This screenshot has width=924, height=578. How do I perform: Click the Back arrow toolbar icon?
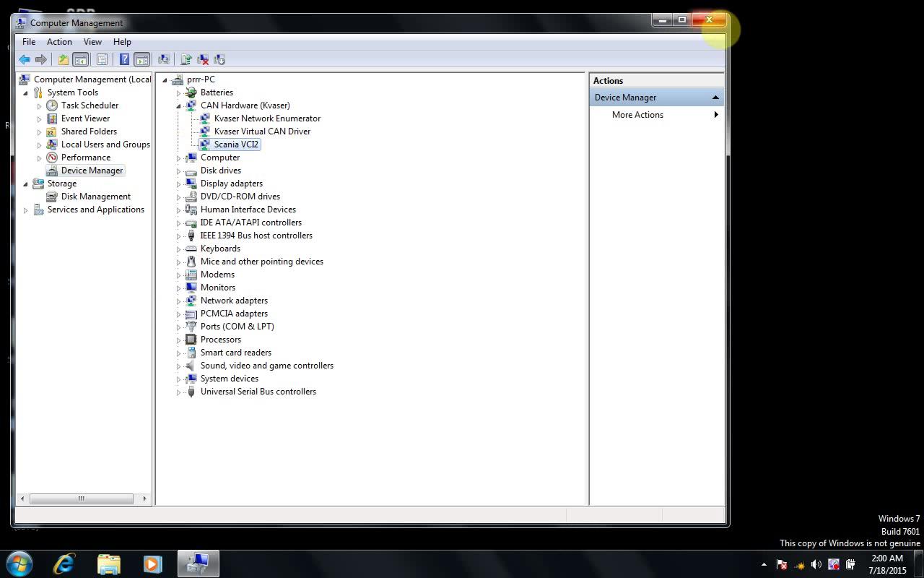[25, 60]
